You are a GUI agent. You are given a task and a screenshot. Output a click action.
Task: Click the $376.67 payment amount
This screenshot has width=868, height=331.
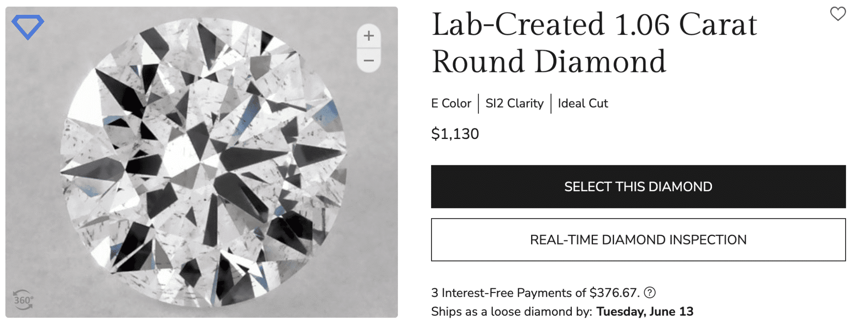614,293
